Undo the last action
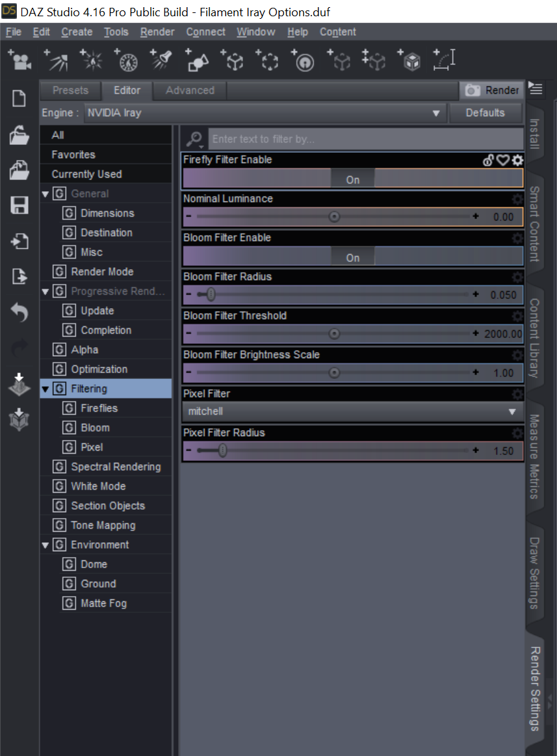 (x=19, y=312)
